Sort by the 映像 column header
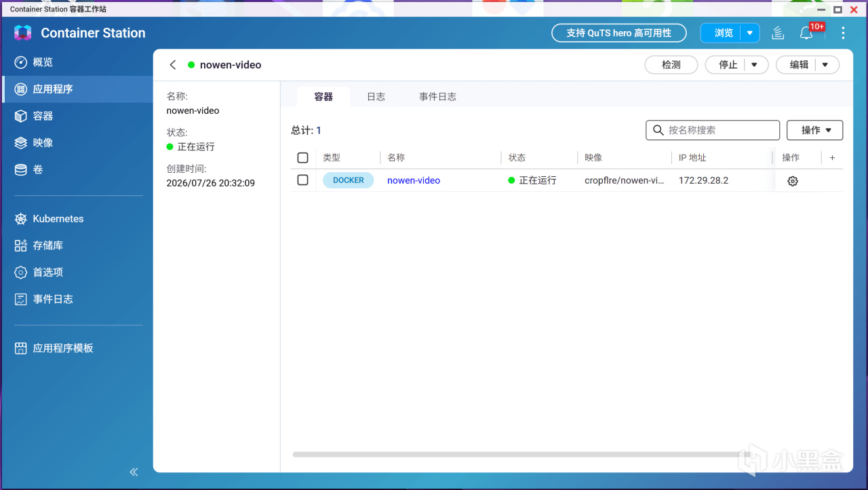The image size is (868, 490). click(593, 158)
